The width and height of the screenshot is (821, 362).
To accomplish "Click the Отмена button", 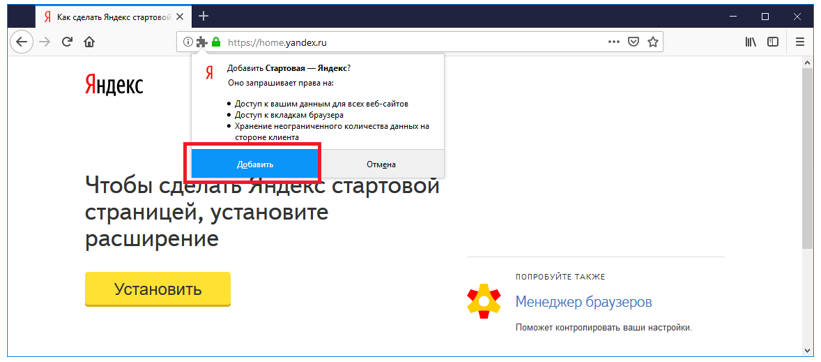I will tap(381, 164).
